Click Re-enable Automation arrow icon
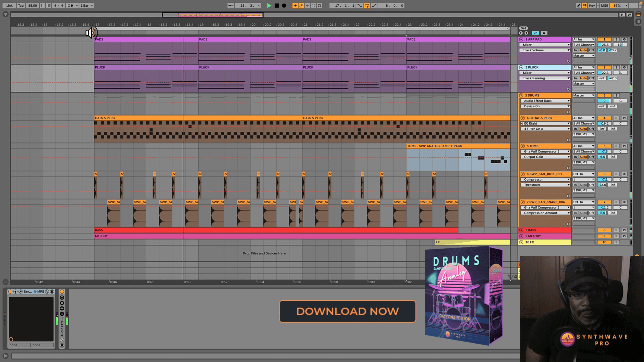The image size is (644, 362). (x=307, y=6)
